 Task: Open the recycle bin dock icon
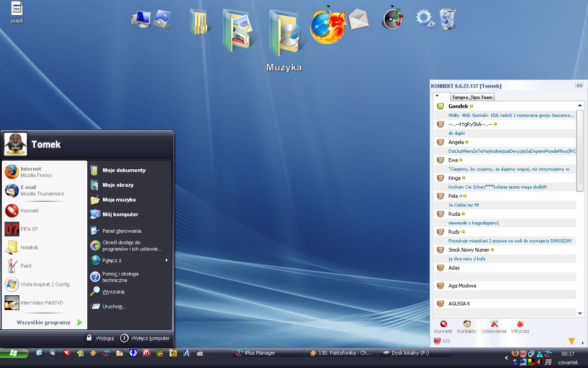click(x=447, y=19)
